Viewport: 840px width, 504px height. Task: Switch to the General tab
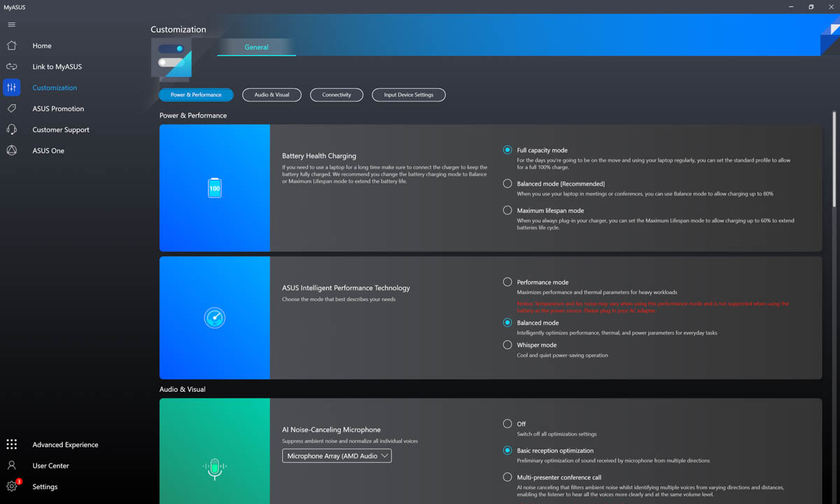(256, 47)
